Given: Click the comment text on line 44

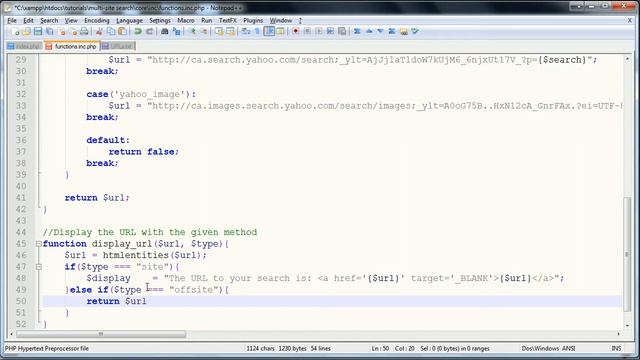Looking at the screenshot, I should pos(150,232).
